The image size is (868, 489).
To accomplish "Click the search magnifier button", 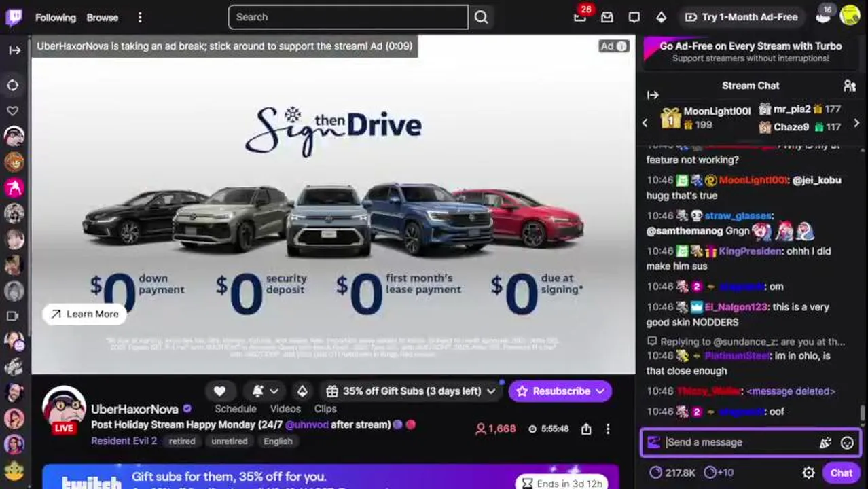I will pos(481,17).
